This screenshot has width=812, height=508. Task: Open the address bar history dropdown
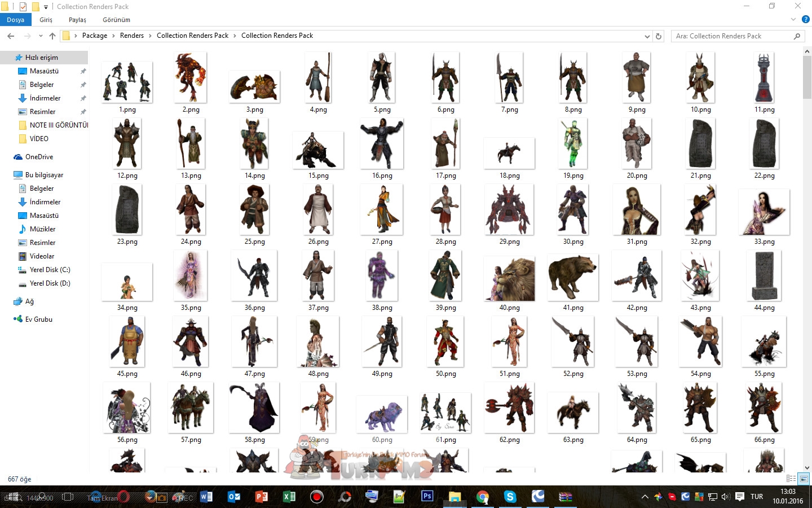pyautogui.click(x=647, y=36)
